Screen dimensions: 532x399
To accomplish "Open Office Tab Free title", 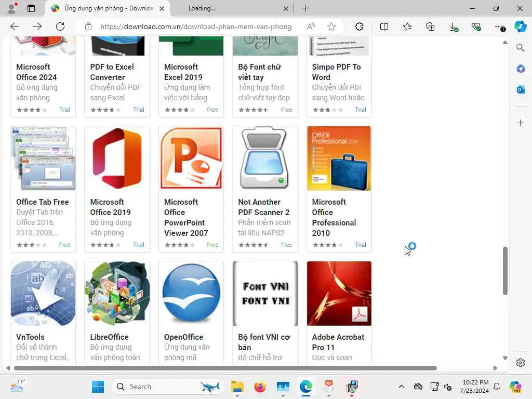I will 43,202.
